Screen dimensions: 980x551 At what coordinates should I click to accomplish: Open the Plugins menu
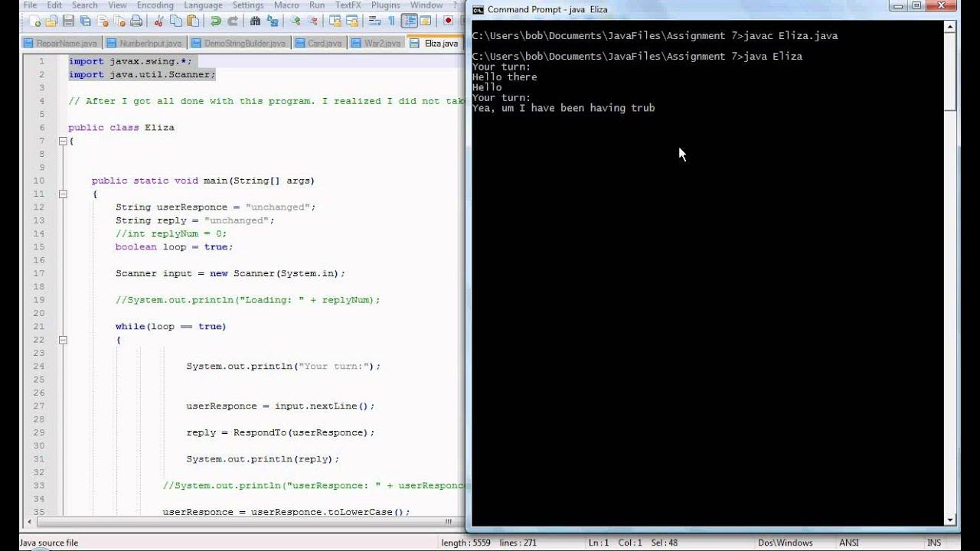[x=386, y=5]
